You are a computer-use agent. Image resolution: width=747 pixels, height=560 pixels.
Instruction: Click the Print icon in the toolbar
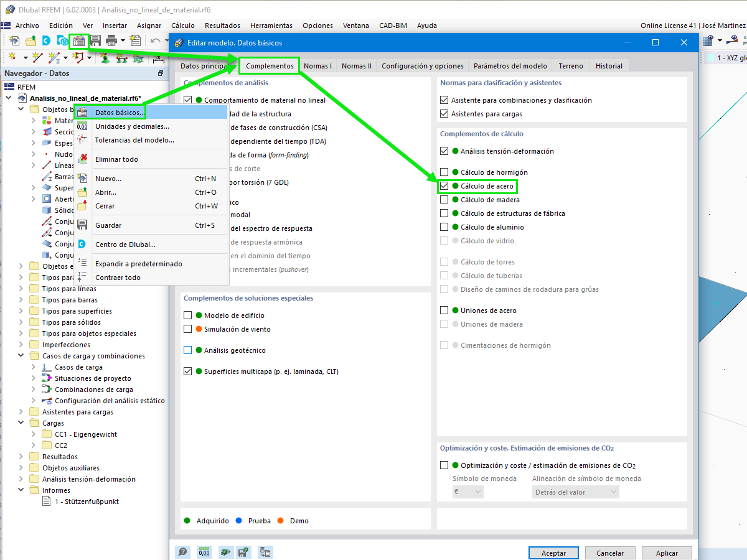coord(111,41)
